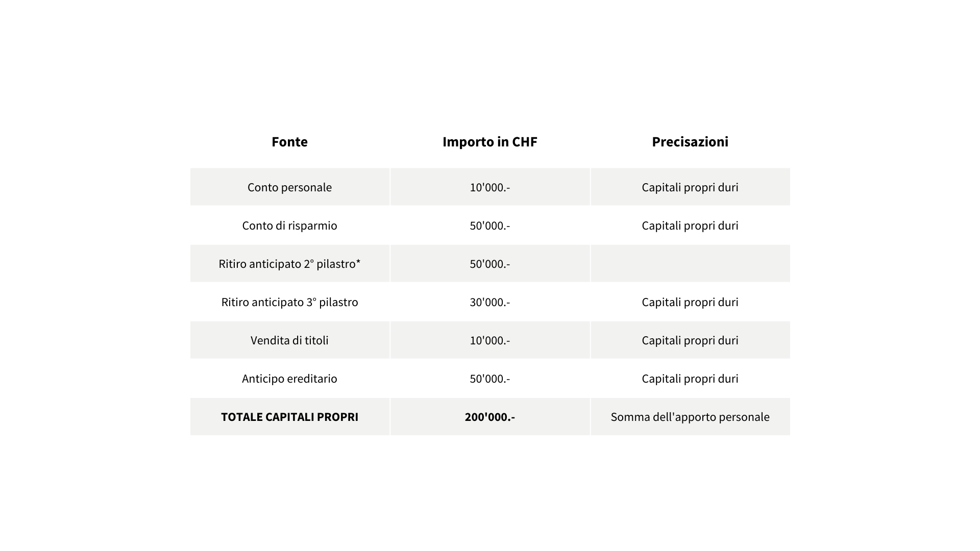Image resolution: width=980 pixels, height=551 pixels.
Task: Click the Precisazioni column header
Action: tap(690, 142)
